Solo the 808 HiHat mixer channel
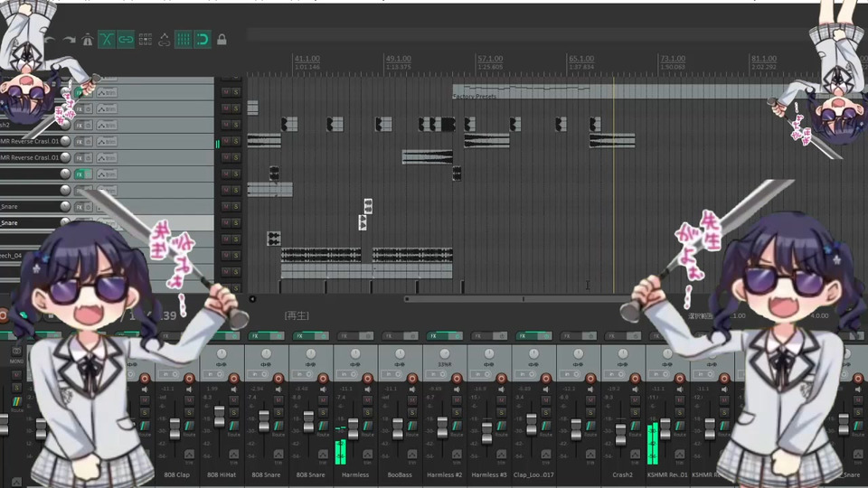The image size is (868, 488). (x=233, y=413)
